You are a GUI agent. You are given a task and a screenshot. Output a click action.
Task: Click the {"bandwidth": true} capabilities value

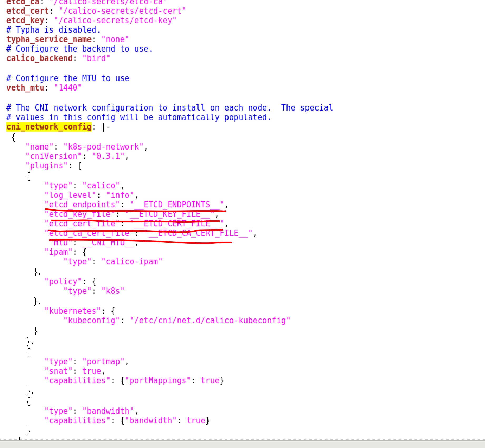tap(165, 421)
